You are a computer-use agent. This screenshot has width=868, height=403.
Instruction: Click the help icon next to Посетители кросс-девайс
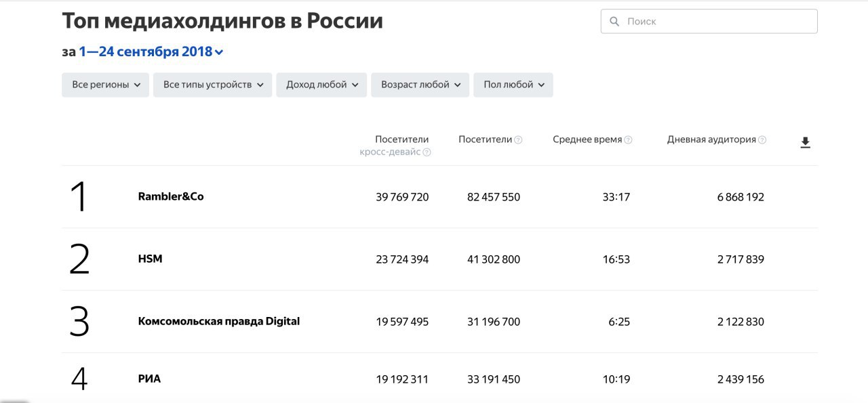pos(427,152)
